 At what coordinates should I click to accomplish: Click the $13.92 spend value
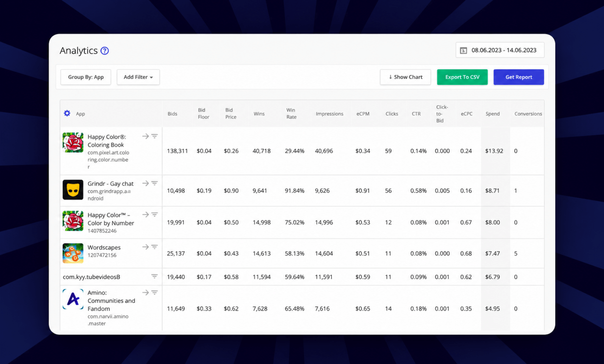pos(494,151)
